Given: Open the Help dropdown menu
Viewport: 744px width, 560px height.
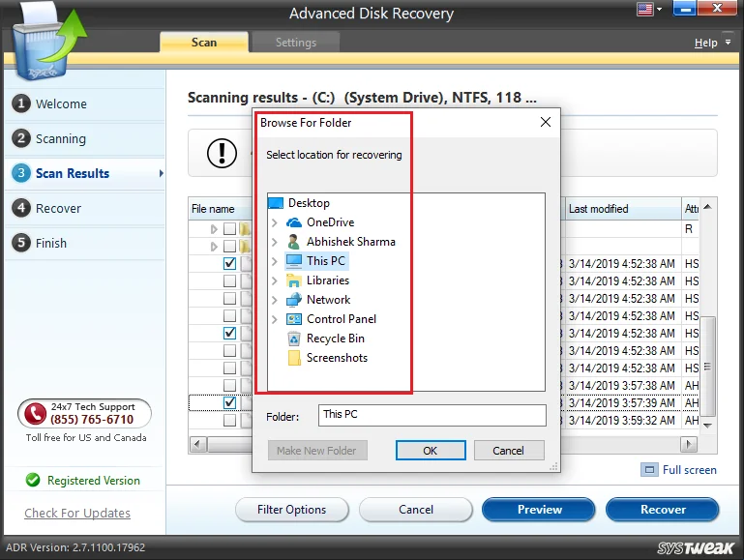Looking at the screenshot, I should (x=711, y=43).
